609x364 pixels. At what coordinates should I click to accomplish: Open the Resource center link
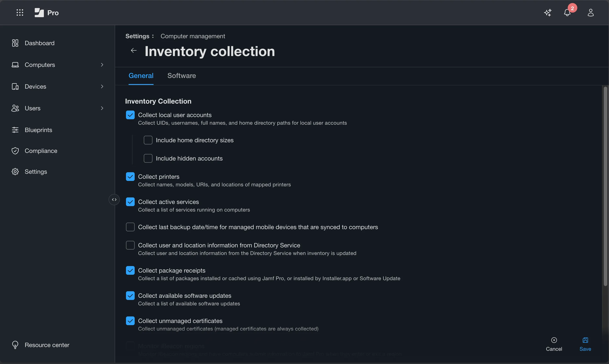pos(47,345)
